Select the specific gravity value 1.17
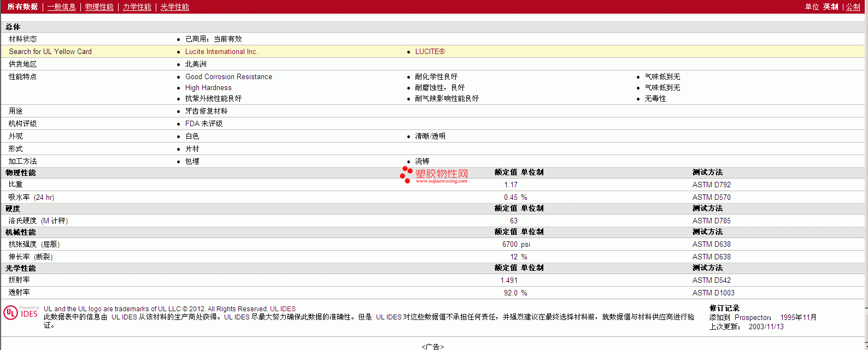This screenshot has height=350, width=868. pyautogui.click(x=511, y=185)
